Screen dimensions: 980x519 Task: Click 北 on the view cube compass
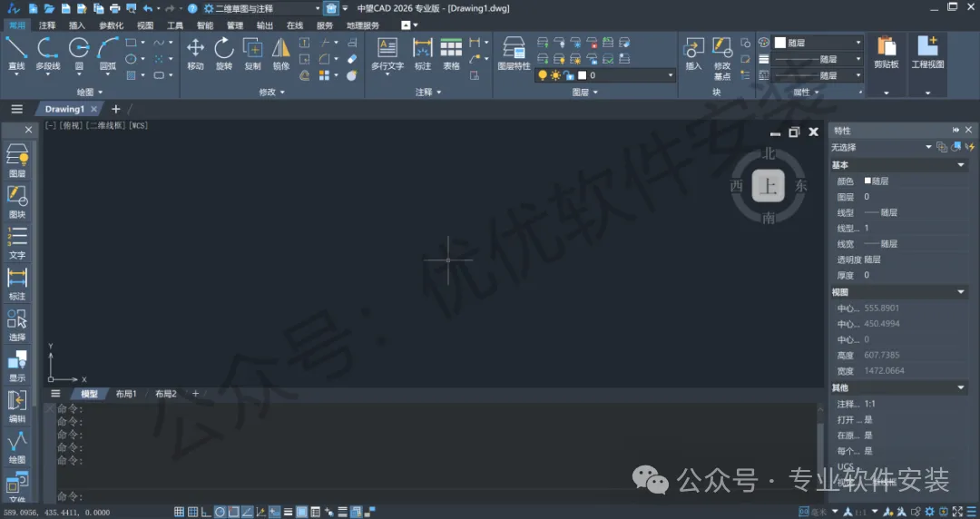(769, 154)
